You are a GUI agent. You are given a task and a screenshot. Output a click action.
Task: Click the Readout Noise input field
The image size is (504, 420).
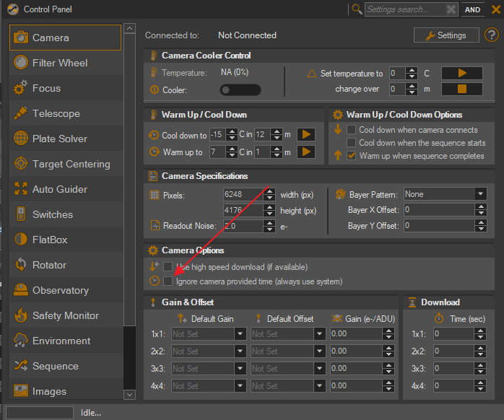click(249, 226)
